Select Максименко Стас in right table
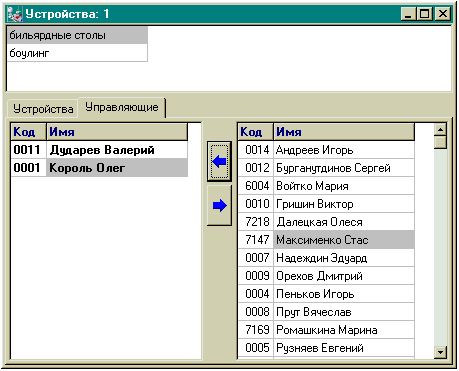Image resolution: width=459 pixels, height=371 pixels. [344, 240]
